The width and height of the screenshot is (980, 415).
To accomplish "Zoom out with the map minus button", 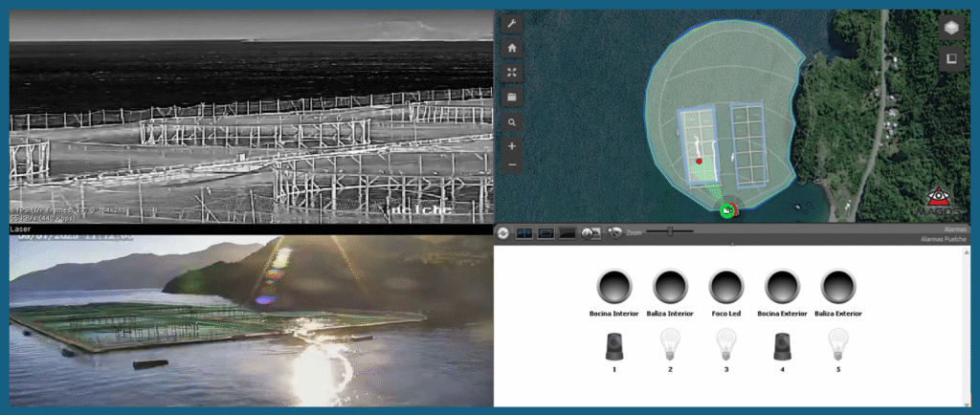I will click(x=512, y=165).
